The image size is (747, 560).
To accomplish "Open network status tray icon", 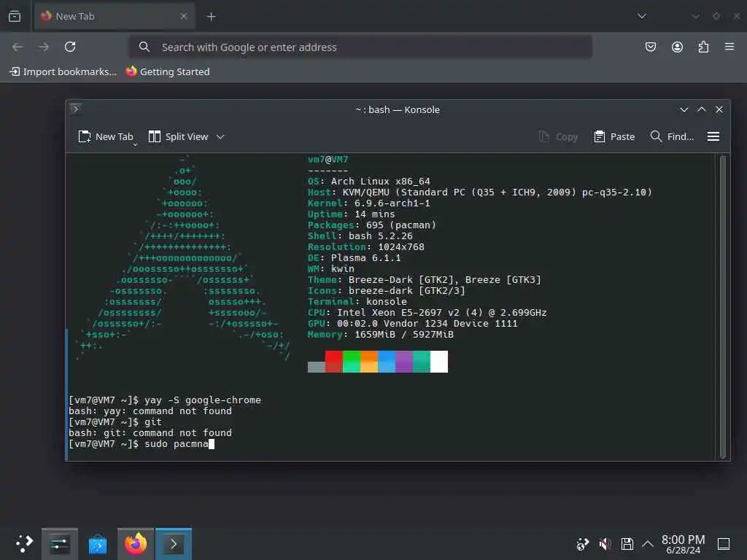I will pyautogui.click(x=583, y=544).
